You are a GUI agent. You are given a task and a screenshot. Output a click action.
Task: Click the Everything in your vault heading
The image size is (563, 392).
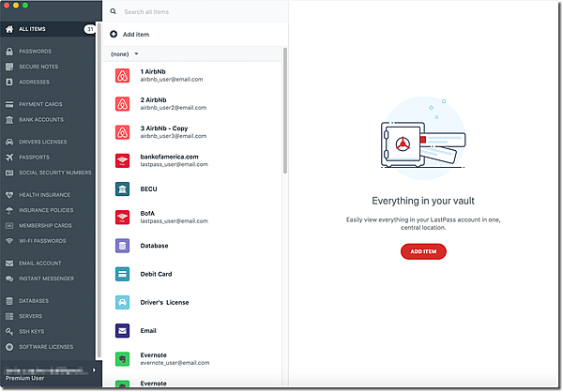pos(423,201)
